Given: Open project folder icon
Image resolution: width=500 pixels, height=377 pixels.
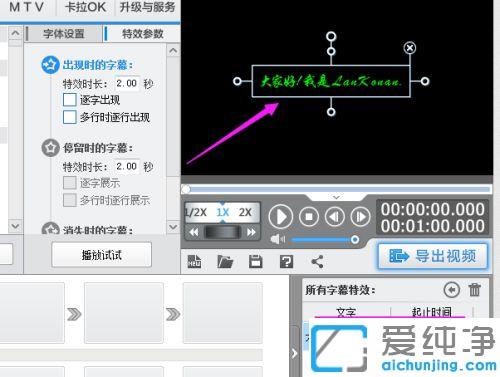Looking at the screenshot, I should [225, 262].
